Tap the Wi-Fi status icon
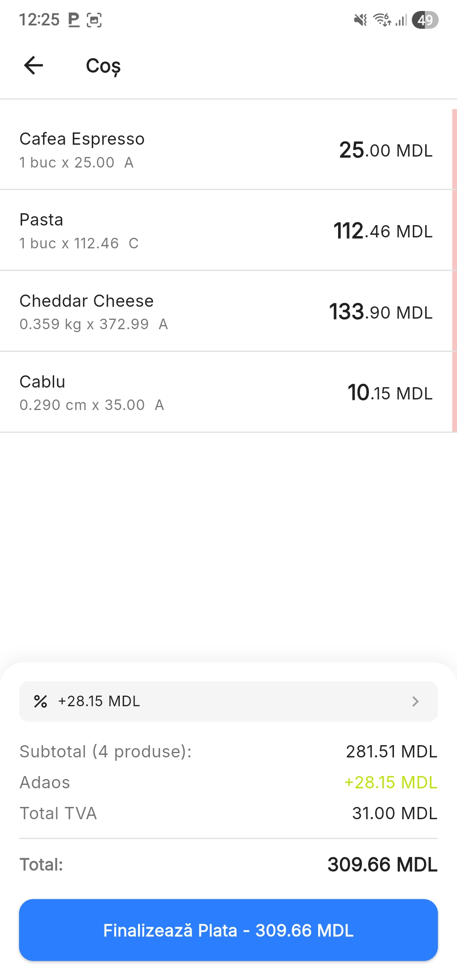 [382, 20]
